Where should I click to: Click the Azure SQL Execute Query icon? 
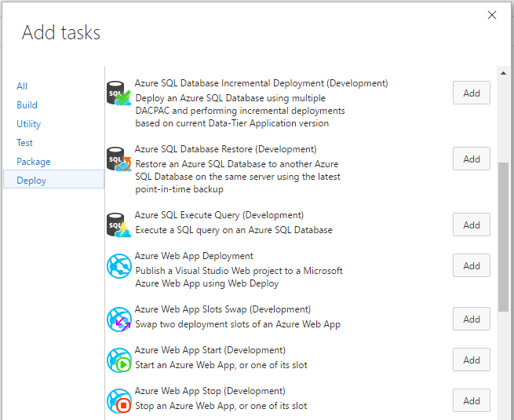119,225
